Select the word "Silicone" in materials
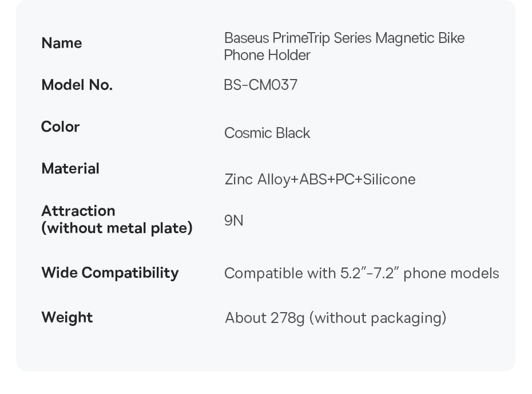 click(x=390, y=179)
